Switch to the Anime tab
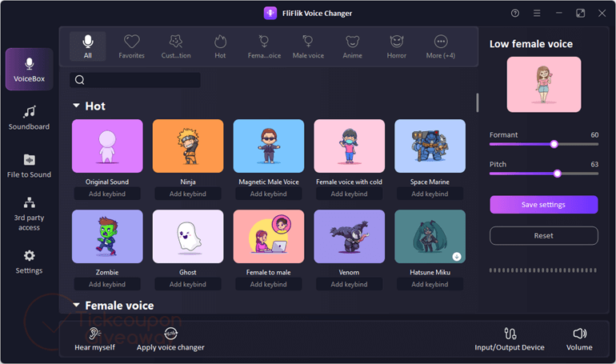 [352, 46]
